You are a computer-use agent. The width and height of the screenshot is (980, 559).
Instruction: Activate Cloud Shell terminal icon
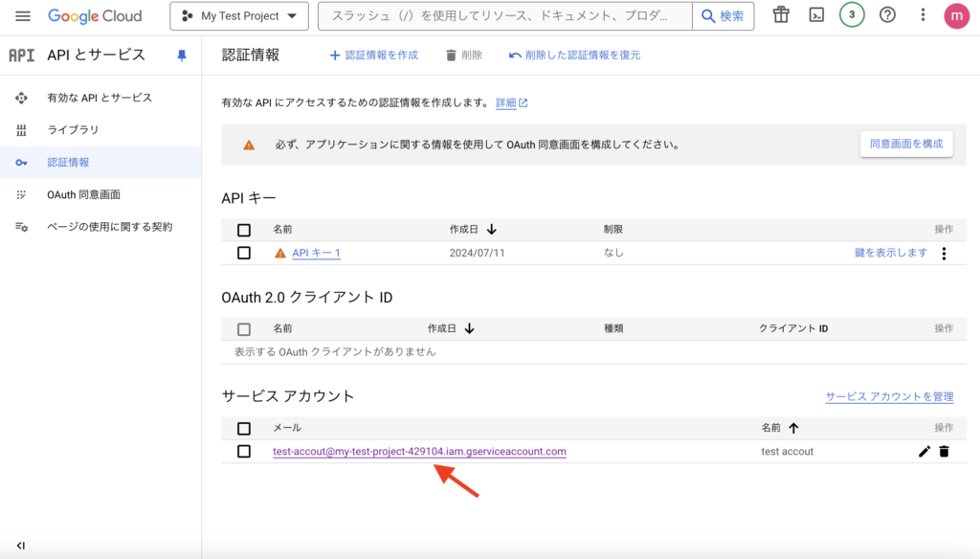click(x=816, y=15)
